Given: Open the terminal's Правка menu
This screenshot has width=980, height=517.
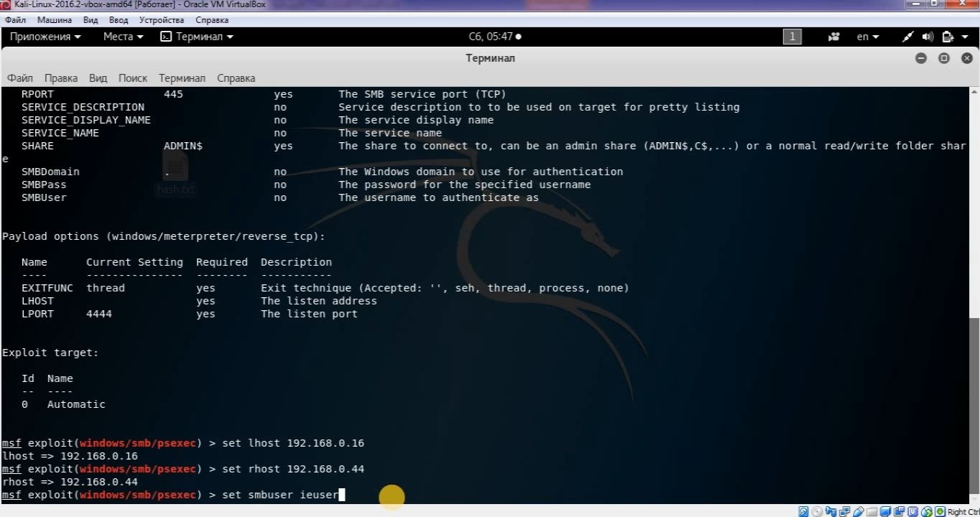Looking at the screenshot, I should [x=61, y=78].
